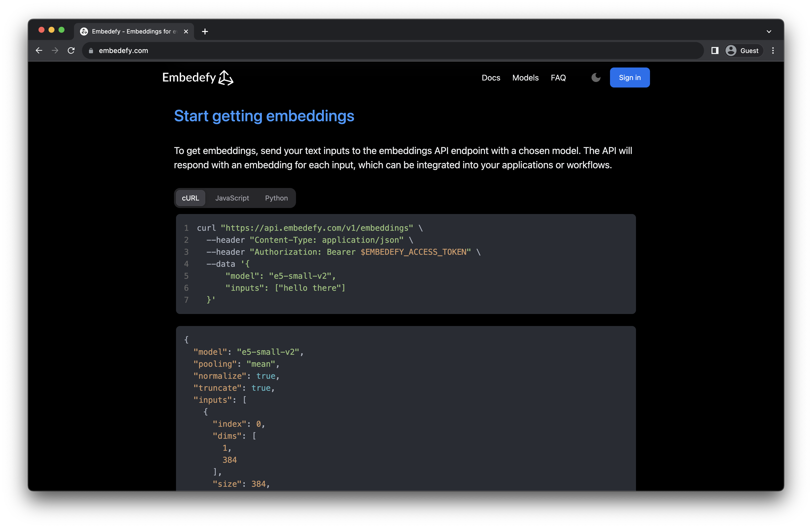812x528 pixels.
Task: Click the site lock icon
Action: point(91,50)
